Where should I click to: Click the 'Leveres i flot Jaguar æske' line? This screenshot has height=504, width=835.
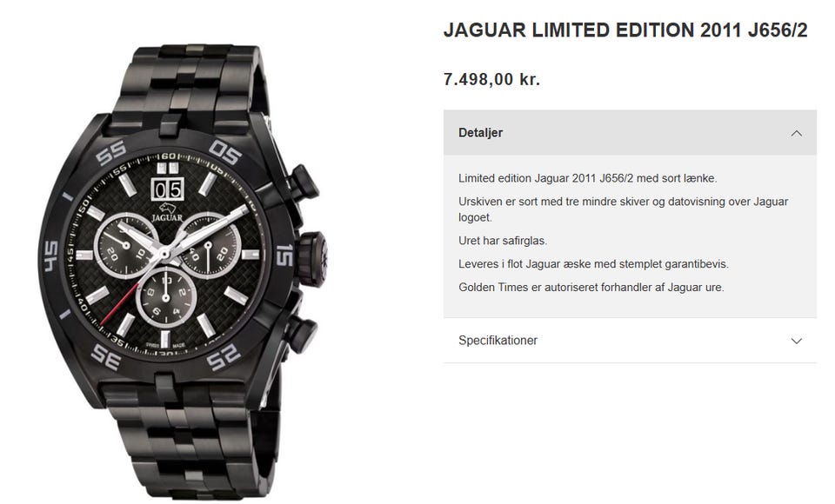tap(593, 264)
